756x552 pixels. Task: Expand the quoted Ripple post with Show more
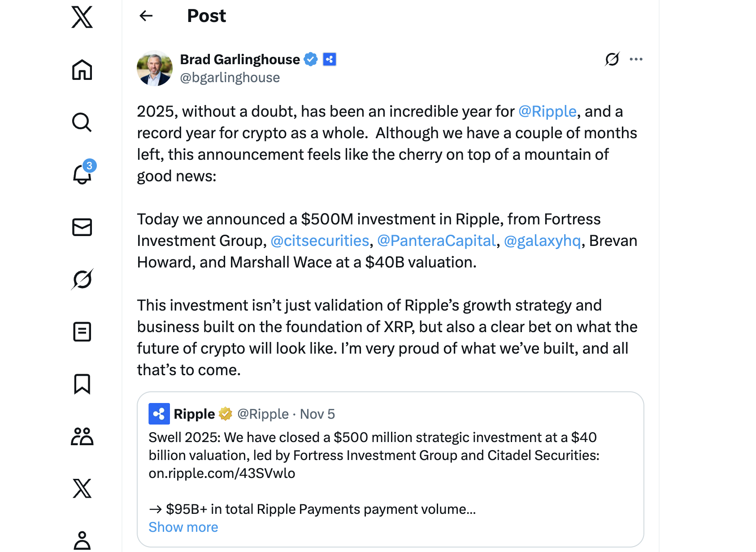click(x=183, y=527)
